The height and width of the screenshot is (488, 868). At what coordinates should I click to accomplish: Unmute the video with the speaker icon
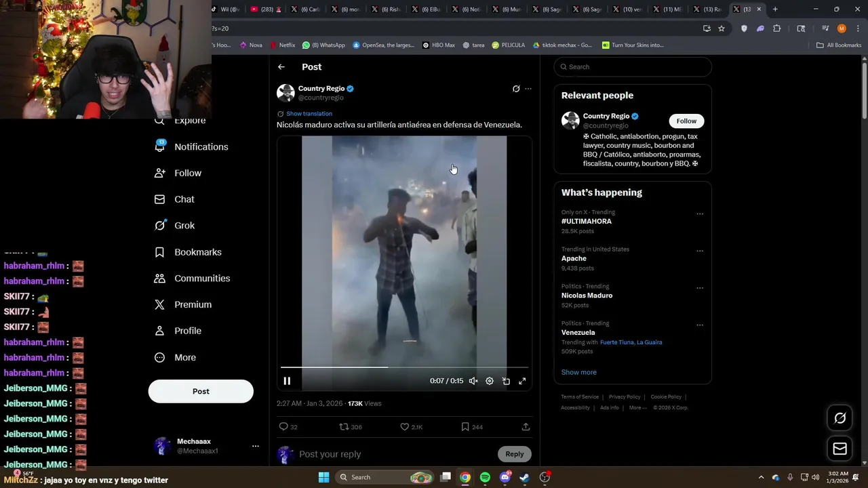point(473,381)
